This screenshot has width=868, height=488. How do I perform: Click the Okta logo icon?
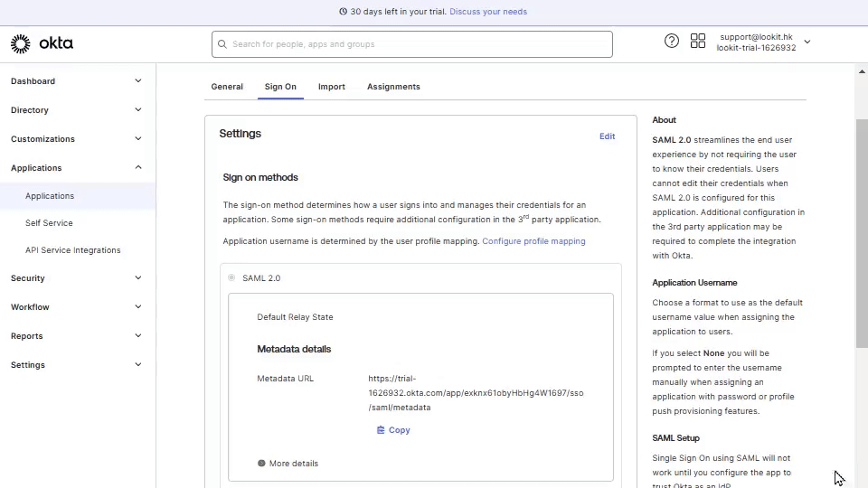[x=20, y=43]
